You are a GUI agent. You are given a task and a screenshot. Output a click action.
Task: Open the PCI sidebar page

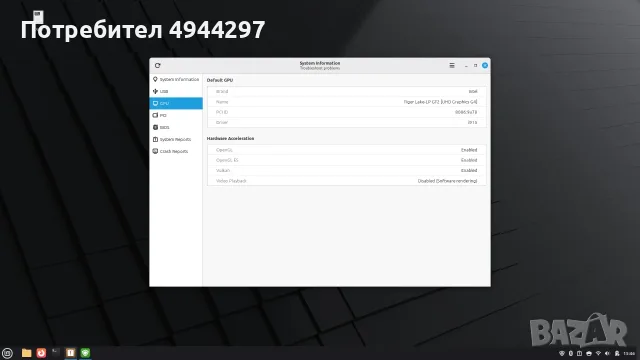(176, 116)
